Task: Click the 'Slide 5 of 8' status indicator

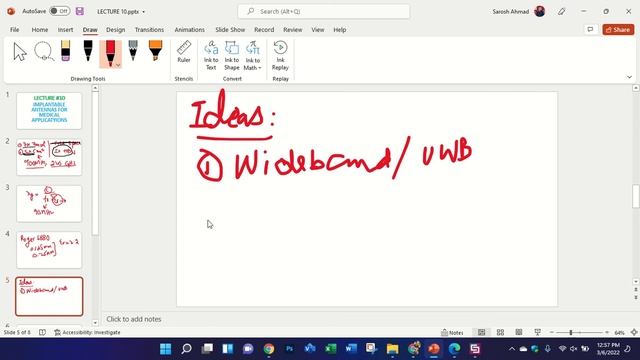Action: pyautogui.click(x=17, y=333)
